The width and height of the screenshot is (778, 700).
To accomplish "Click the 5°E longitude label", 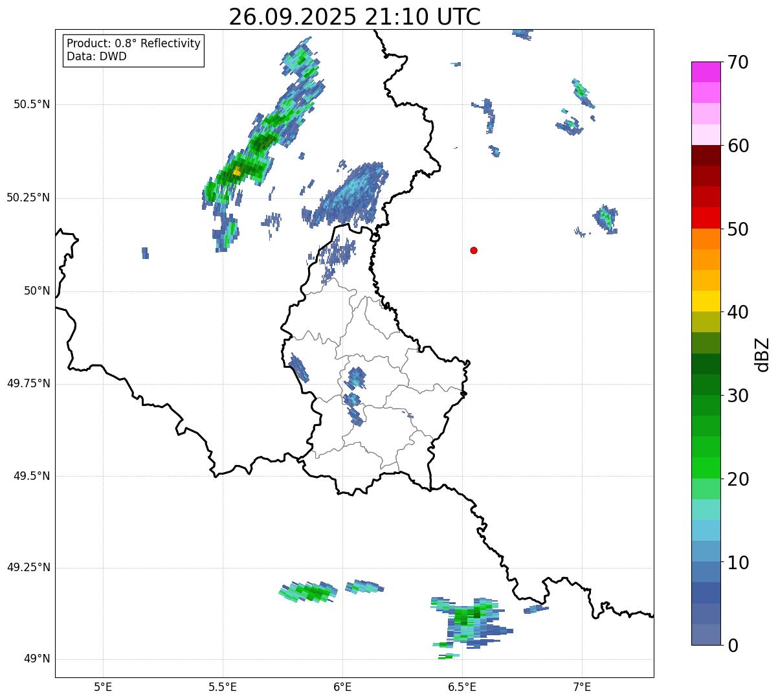I will (103, 686).
